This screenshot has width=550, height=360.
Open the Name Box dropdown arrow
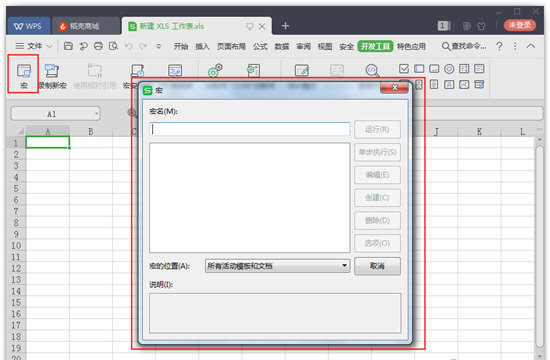pyautogui.click(x=96, y=114)
